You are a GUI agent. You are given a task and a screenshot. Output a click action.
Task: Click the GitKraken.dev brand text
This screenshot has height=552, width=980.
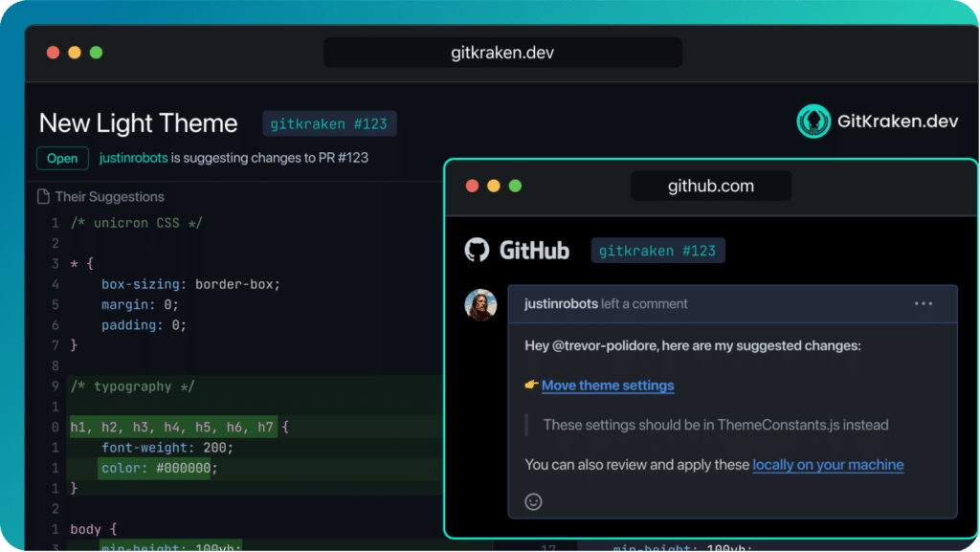point(898,121)
